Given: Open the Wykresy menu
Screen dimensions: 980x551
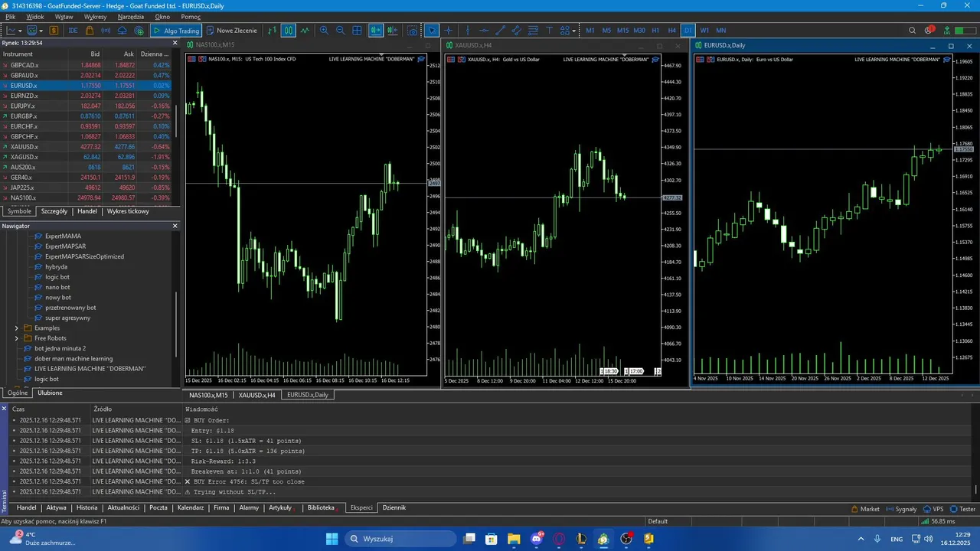Looking at the screenshot, I should coord(96,16).
